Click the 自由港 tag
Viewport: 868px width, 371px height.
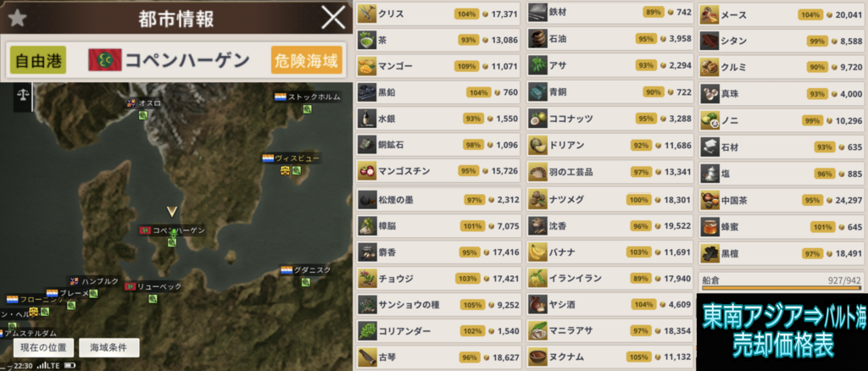point(38,59)
